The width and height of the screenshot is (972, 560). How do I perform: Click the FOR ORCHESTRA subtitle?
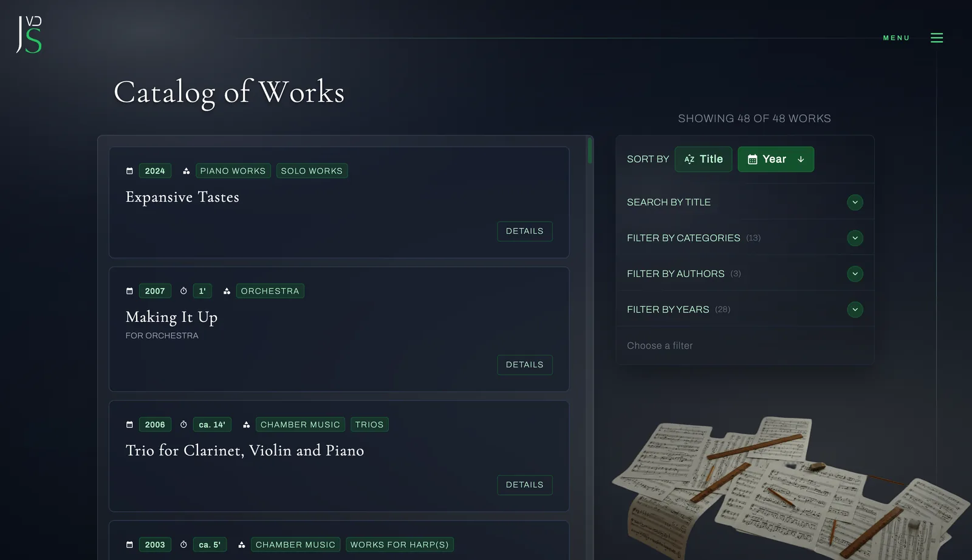(x=162, y=336)
